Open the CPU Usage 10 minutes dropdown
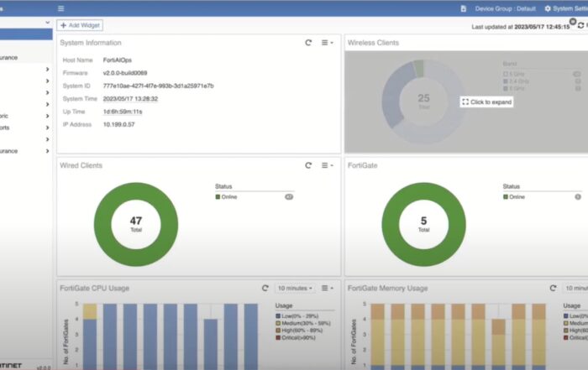 point(295,288)
